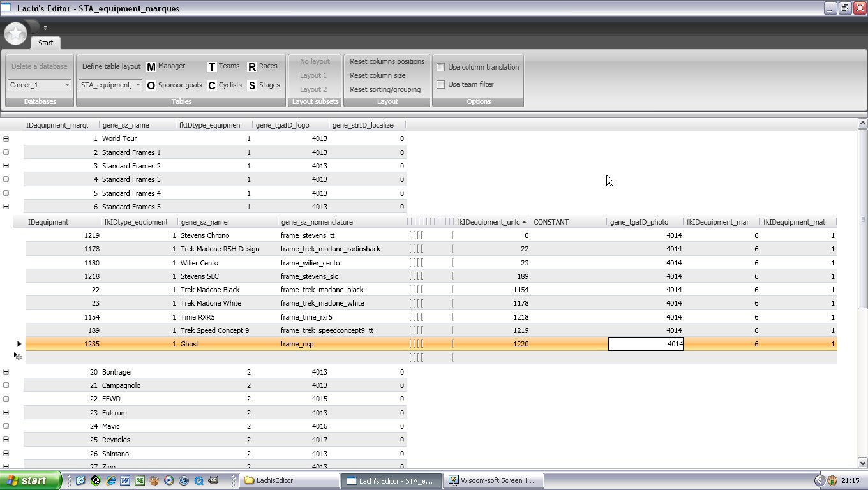Image resolution: width=868 pixels, height=490 pixels.
Task: Open Sponsor goals table via O icon
Action: [x=151, y=85]
